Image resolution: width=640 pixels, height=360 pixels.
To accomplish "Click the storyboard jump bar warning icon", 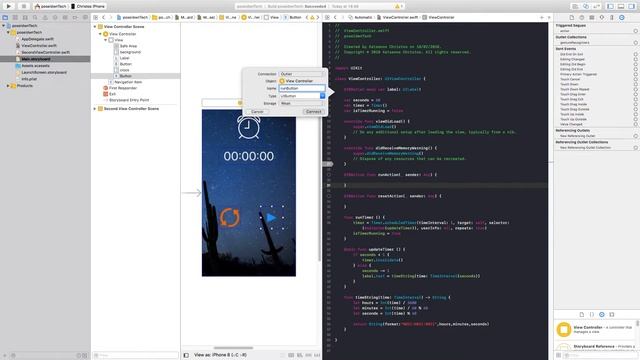I will pyautogui.click(x=312, y=18).
